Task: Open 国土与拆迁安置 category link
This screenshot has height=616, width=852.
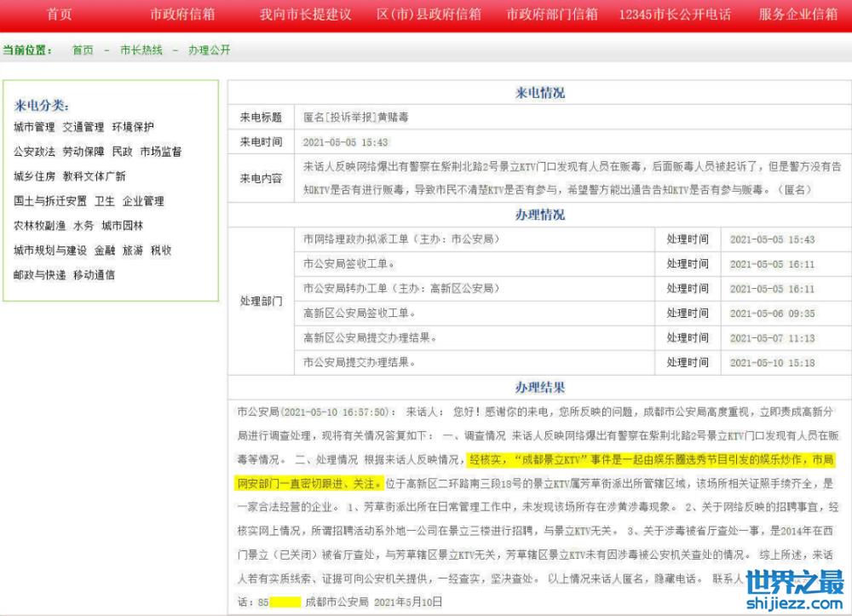Action: [x=50, y=201]
